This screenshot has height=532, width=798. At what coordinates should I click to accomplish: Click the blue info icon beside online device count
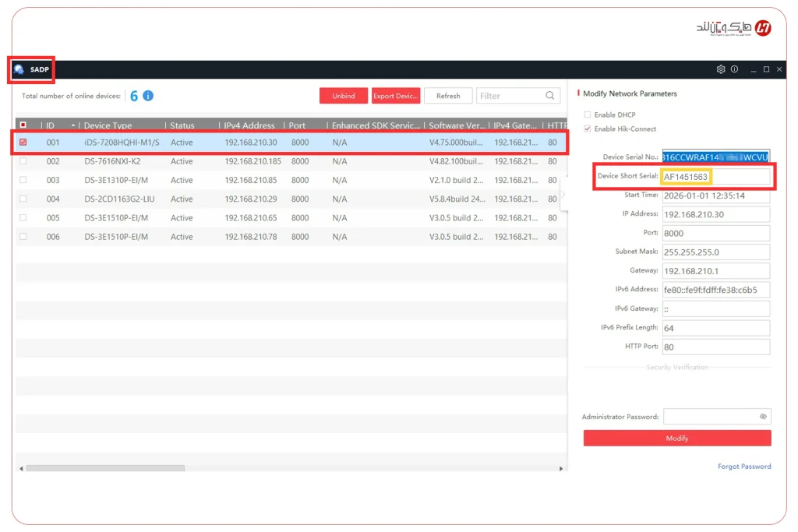point(147,96)
